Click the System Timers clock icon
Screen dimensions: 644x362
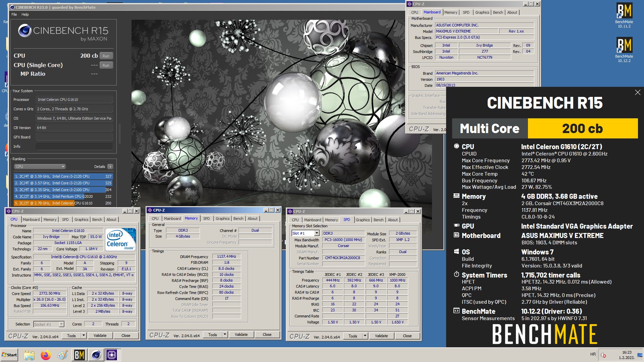point(456,275)
